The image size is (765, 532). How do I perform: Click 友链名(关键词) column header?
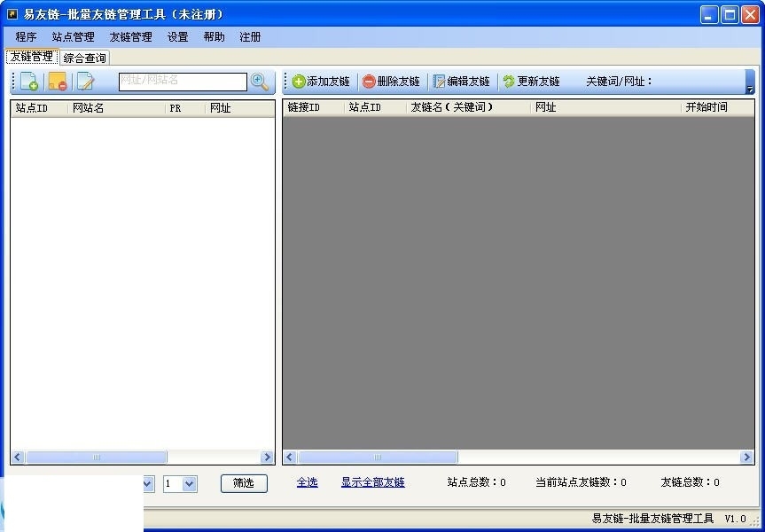point(468,107)
